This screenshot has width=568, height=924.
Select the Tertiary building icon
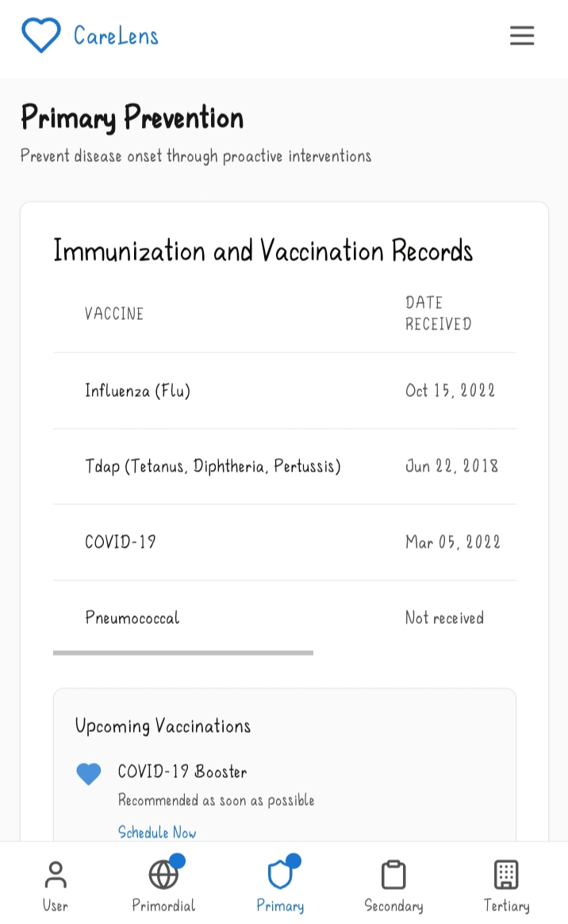(x=506, y=875)
